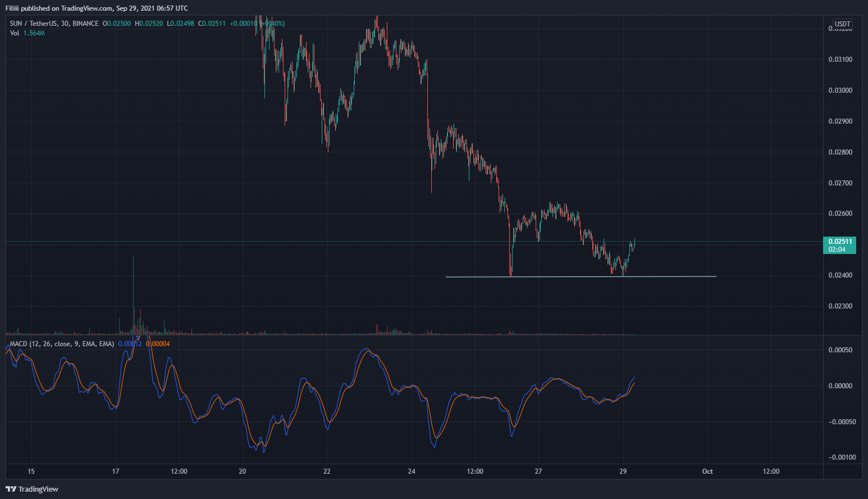Viewport: 868px width, 499px height.
Task: Click the 02:04 bar countdown label
Action: pyautogui.click(x=837, y=249)
